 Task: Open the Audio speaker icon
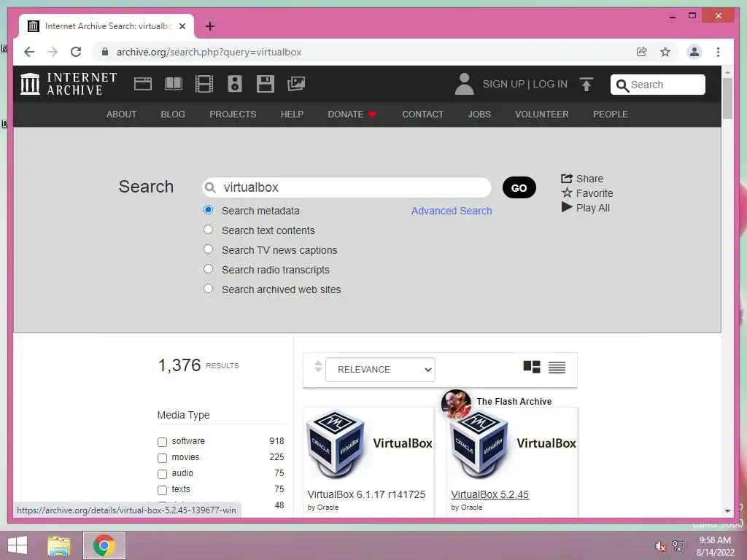coord(234,84)
